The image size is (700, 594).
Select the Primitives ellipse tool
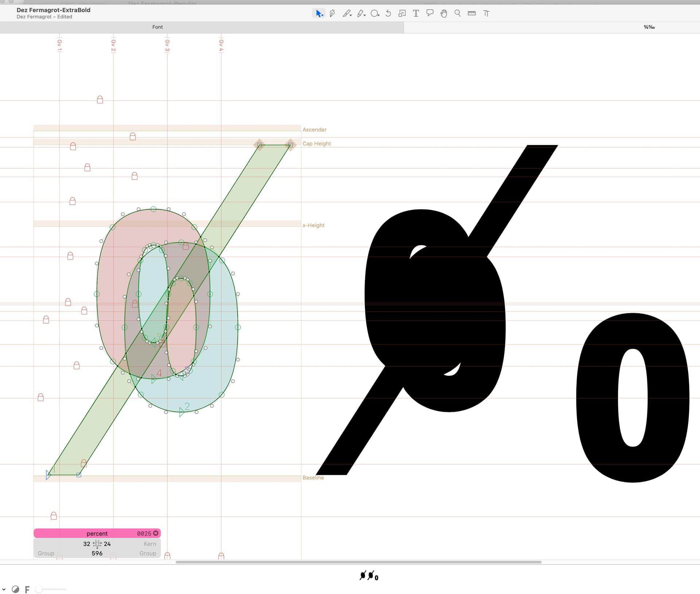point(374,13)
